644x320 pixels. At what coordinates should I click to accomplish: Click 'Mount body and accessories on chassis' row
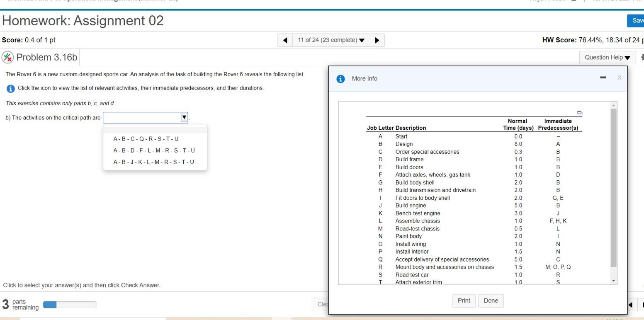coord(445,267)
